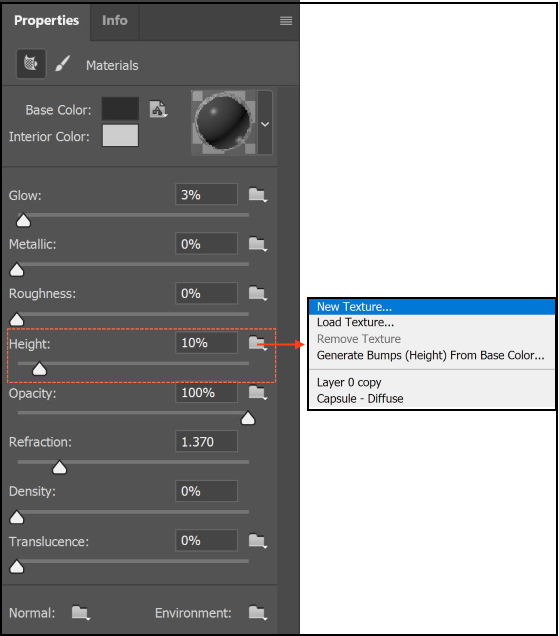Select Generate Bumps (Height) From Base Color
The width and height of the screenshot is (559, 636).
432,355
